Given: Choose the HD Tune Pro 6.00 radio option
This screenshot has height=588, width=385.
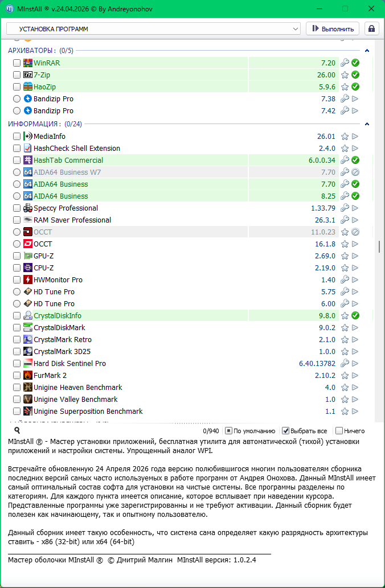Looking at the screenshot, I should point(17,304).
